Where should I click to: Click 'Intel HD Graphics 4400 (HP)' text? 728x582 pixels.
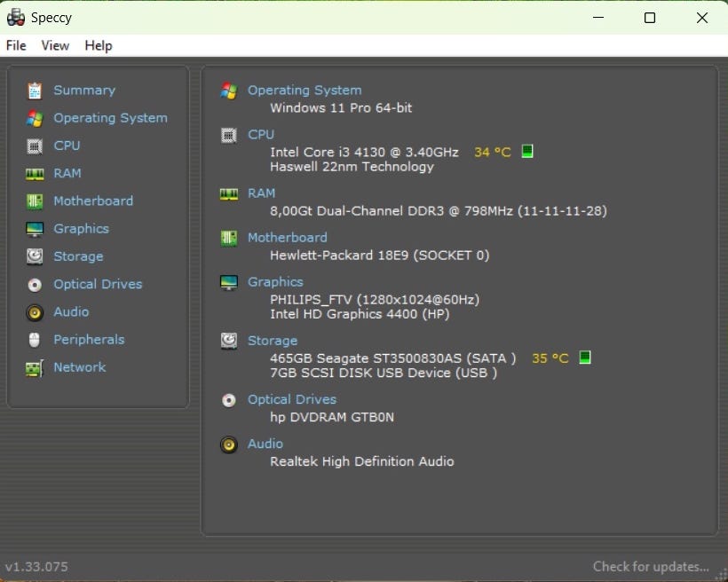click(x=360, y=314)
